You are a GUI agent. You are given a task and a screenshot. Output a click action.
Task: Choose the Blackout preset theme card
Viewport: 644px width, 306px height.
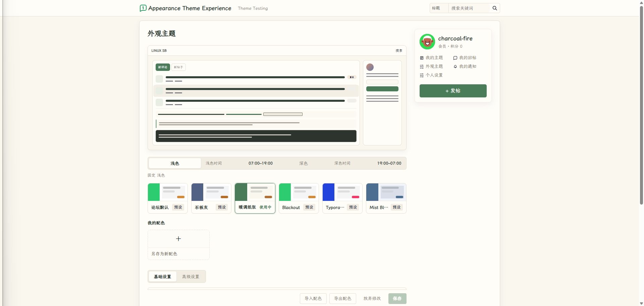299,198
